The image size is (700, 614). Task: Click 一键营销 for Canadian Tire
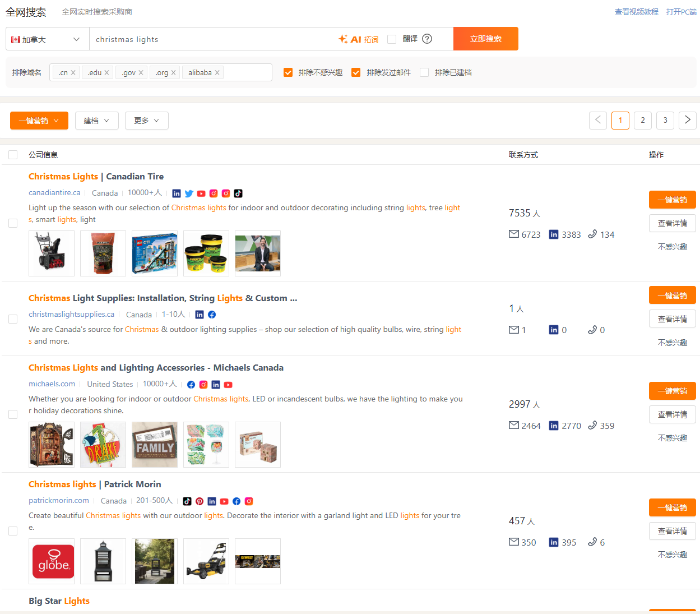click(x=673, y=200)
